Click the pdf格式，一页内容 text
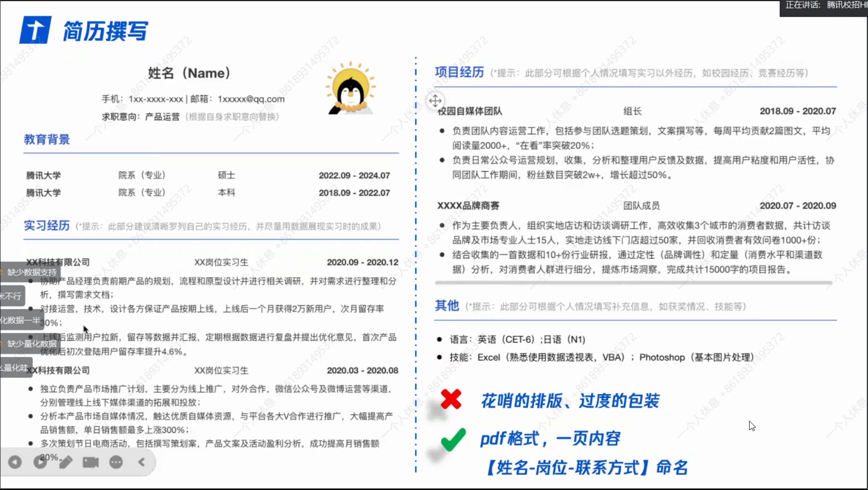This screenshot has height=490, width=868. (x=550, y=438)
